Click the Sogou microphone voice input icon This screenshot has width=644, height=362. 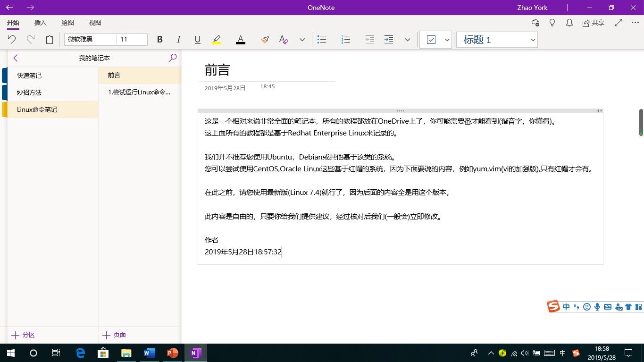597,307
